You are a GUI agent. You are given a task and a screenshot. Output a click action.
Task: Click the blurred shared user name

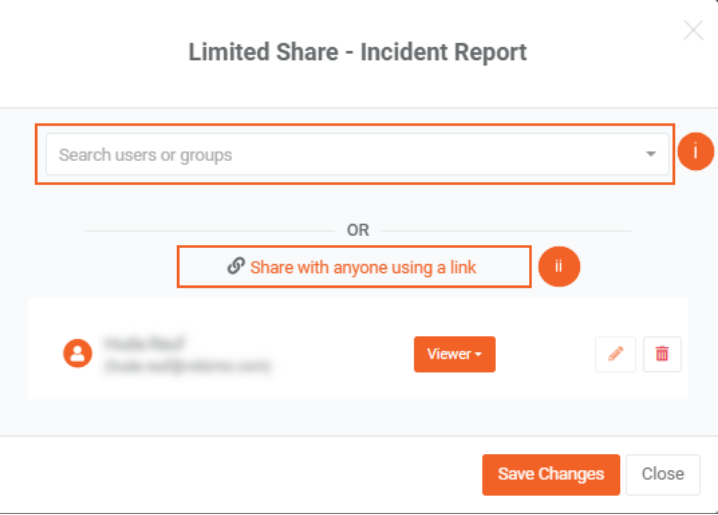coord(144,343)
